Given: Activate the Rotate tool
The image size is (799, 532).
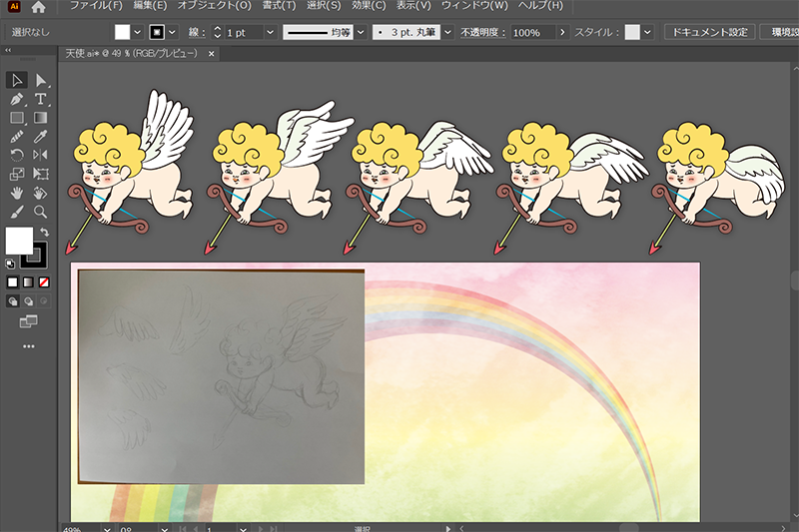Looking at the screenshot, I should tap(17, 156).
